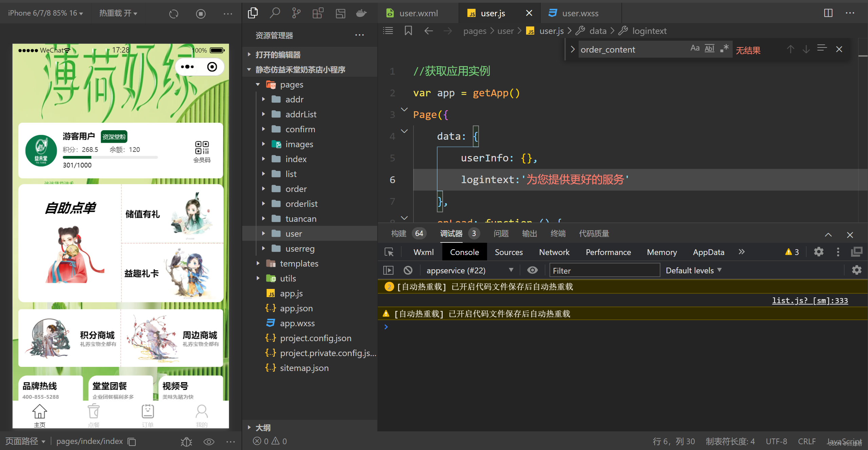Tap the mini program capsule menu dots
Image resolution: width=868 pixels, height=450 pixels.
pyautogui.click(x=188, y=67)
